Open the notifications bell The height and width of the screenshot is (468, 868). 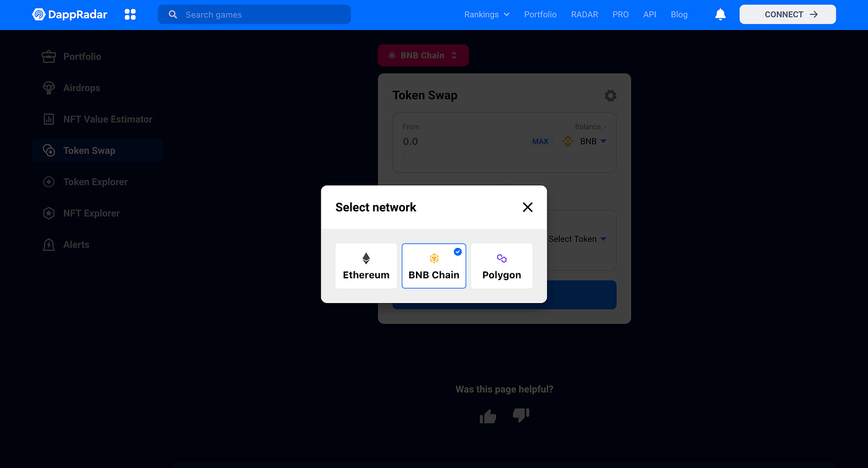(x=720, y=14)
